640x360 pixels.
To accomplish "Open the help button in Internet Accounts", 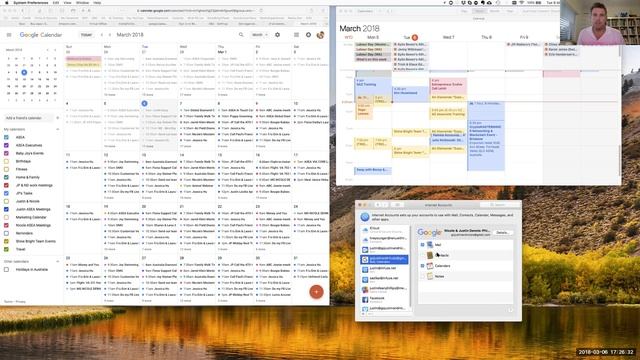I will coord(511,310).
